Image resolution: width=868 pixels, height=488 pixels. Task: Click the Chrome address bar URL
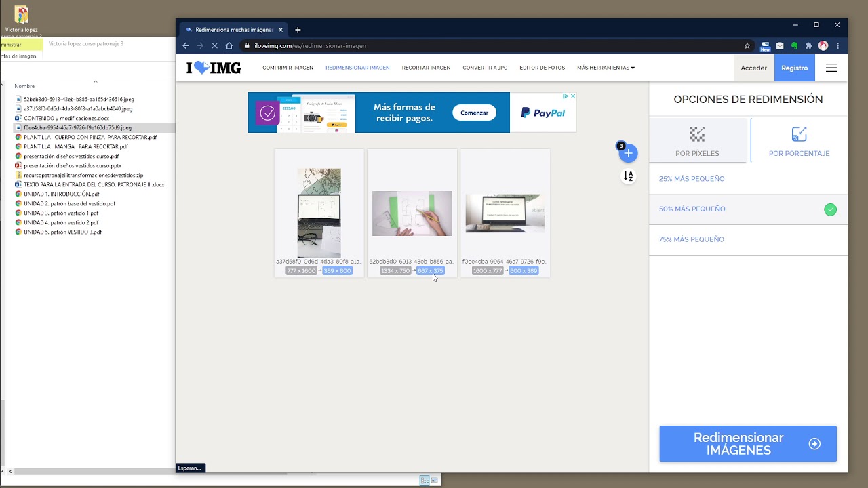(310, 46)
